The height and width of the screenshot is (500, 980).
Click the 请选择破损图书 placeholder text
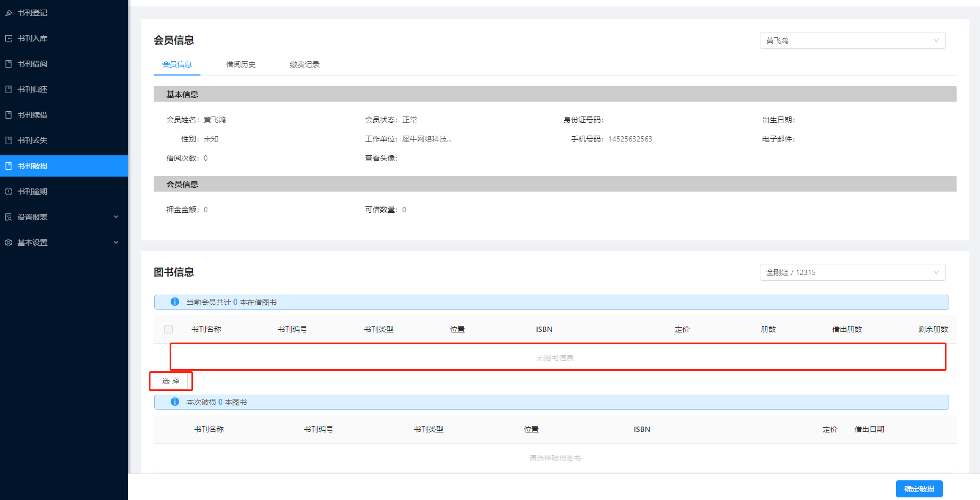pos(555,458)
